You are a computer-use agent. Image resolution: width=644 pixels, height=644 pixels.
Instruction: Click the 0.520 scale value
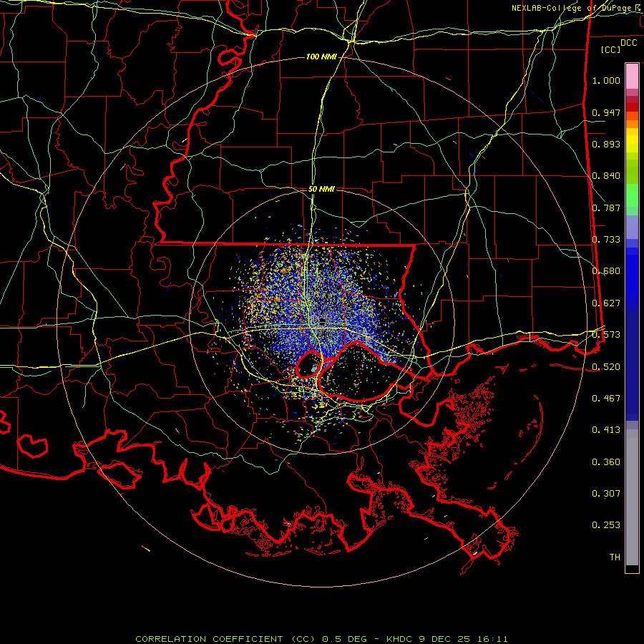point(606,366)
